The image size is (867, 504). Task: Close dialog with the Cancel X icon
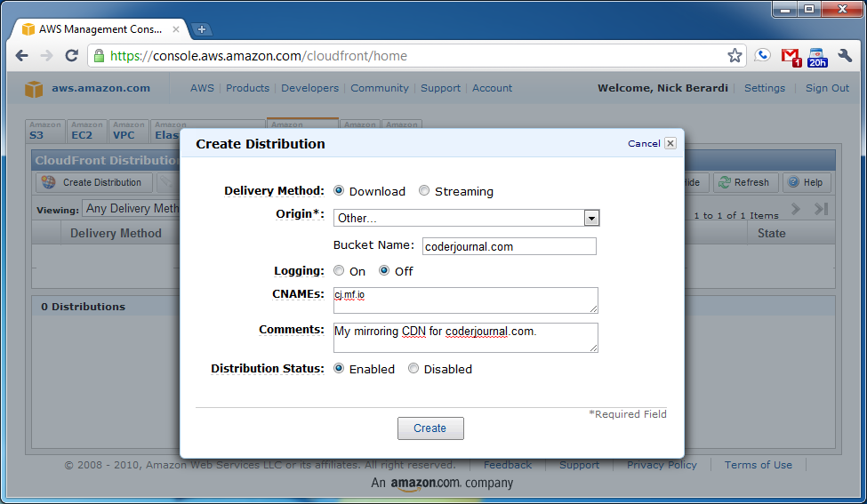coord(670,143)
